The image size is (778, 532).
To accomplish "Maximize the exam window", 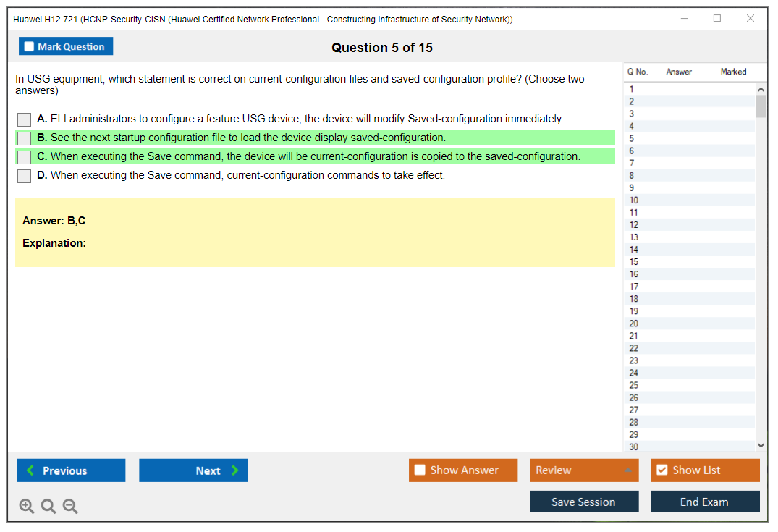I will 717,19.
